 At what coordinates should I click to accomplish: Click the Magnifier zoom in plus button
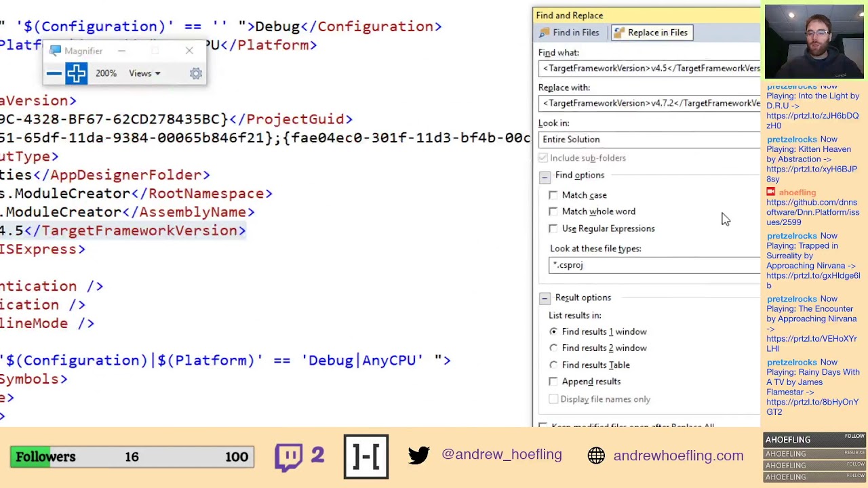(76, 73)
